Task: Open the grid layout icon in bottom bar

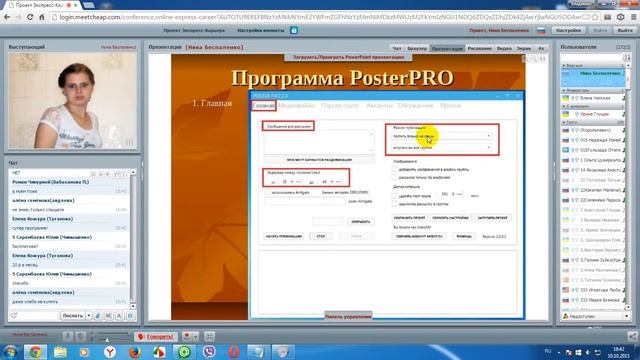Action: tap(209, 336)
